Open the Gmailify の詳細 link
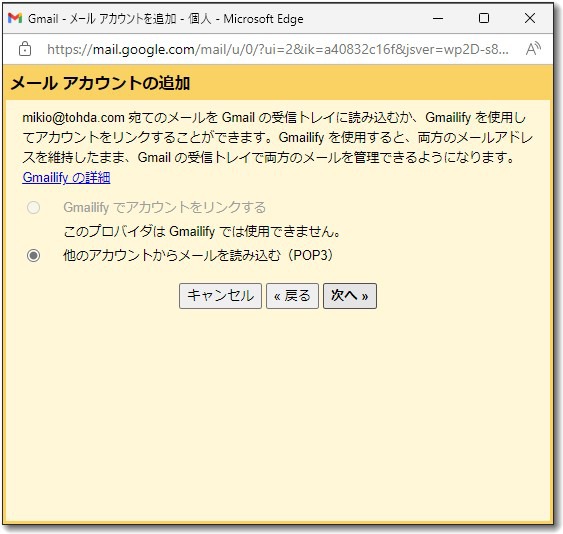The width and height of the screenshot is (563, 534). coord(66,177)
